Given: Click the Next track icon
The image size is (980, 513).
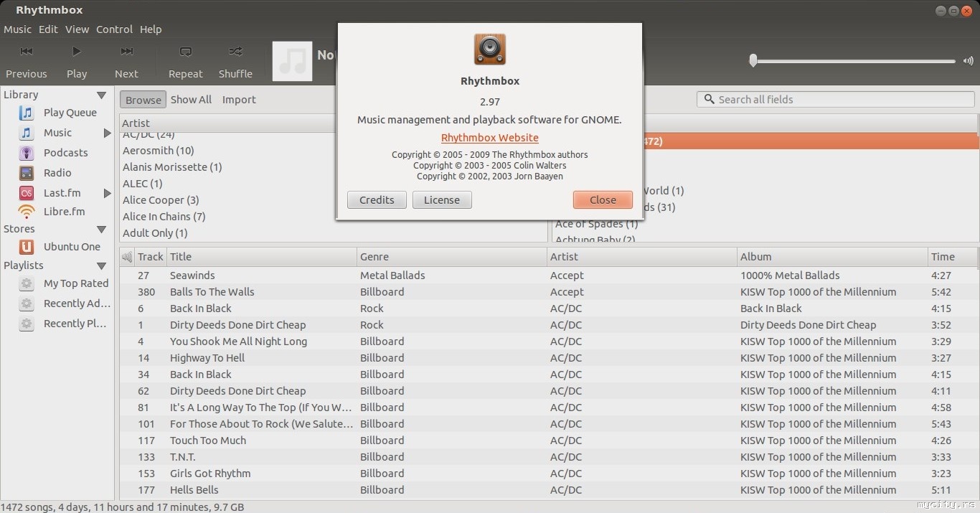Looking at the screenshot, I should click(126, 51).
